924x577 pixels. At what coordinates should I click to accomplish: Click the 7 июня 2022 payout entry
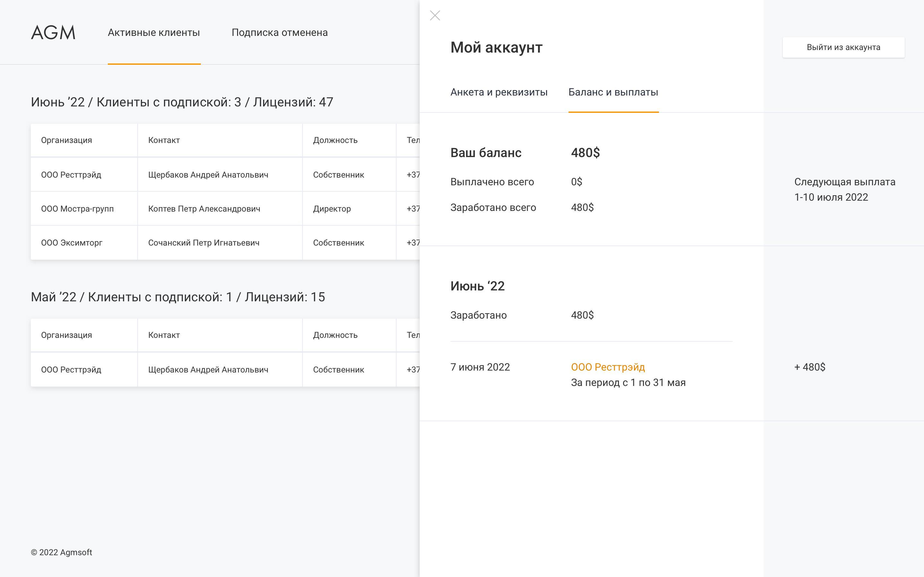pyautogui.click(x=480, y=367)
